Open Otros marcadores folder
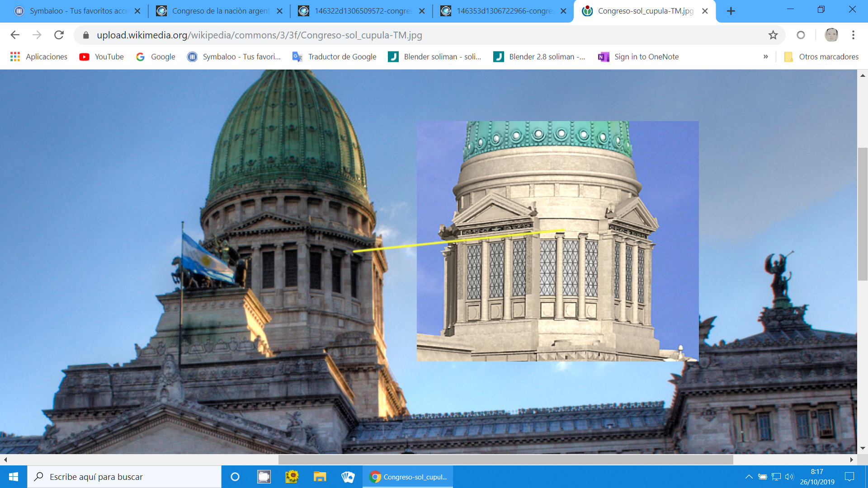 [x=821, y=56]
